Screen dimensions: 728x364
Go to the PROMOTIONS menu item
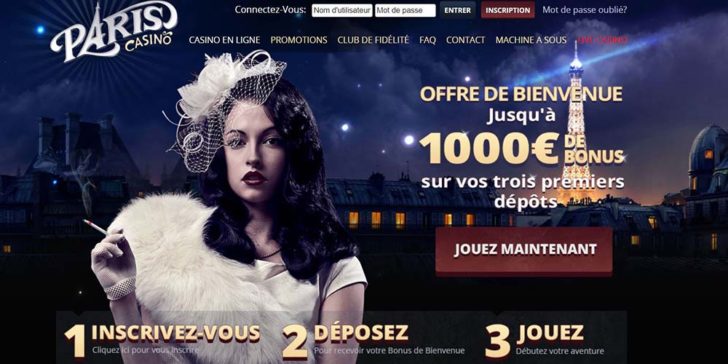point(299,40)
